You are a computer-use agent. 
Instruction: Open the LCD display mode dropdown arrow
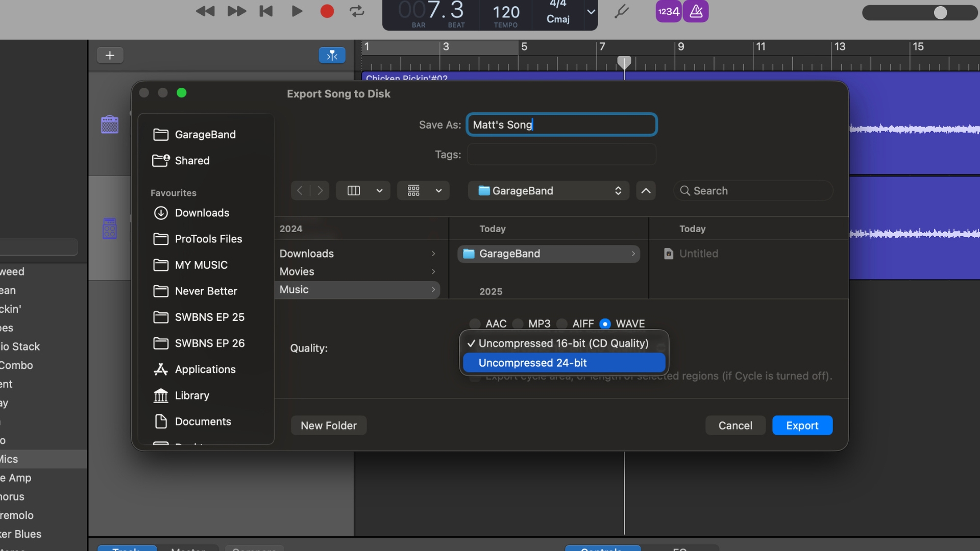point(591,12)
